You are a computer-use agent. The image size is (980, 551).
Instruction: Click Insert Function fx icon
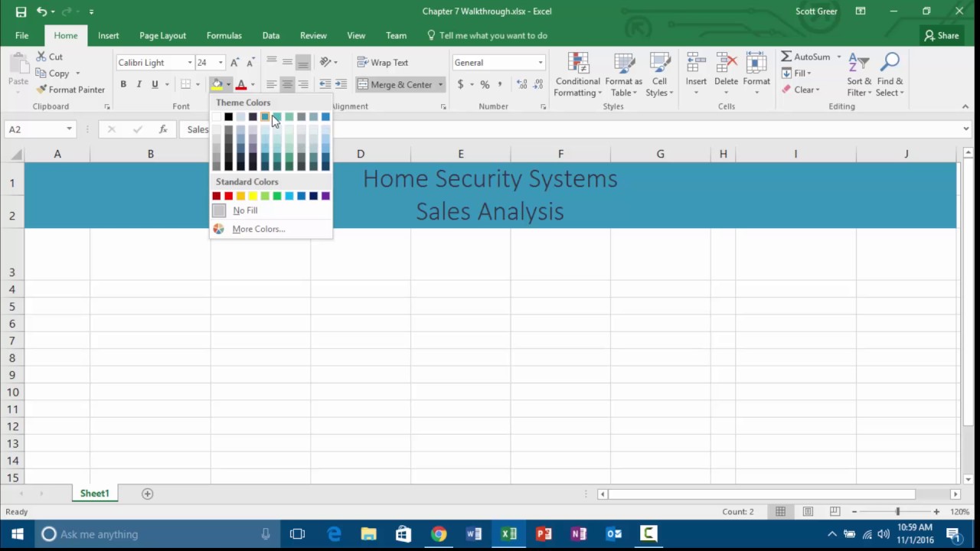(162, 129)
